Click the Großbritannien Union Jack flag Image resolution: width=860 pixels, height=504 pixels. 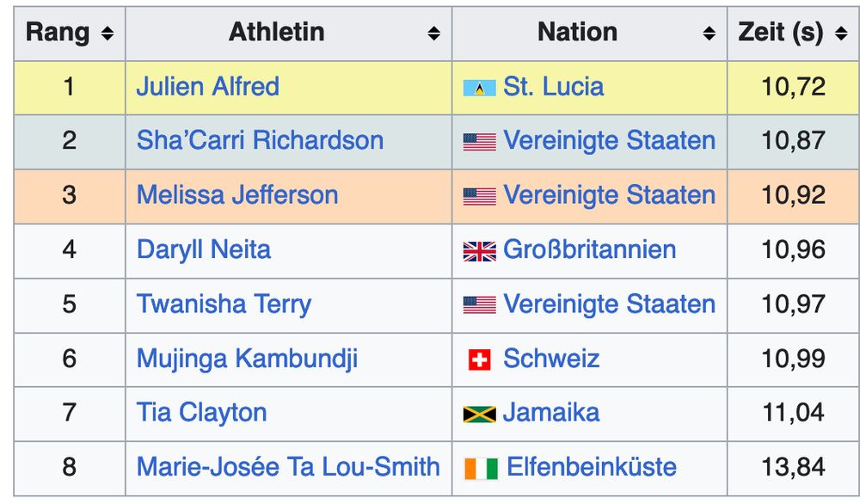(479, 251)
